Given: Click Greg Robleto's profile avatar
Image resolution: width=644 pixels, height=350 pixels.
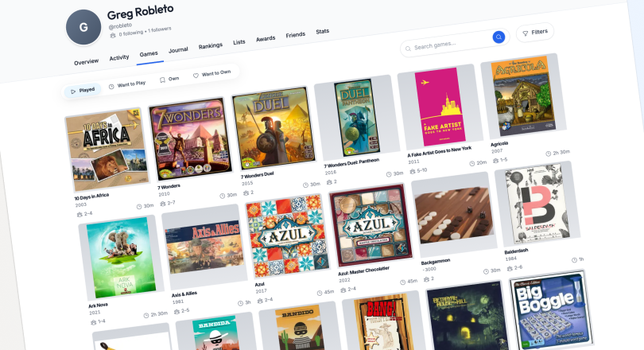Looking at the screenshot, I should pos(83,29).
